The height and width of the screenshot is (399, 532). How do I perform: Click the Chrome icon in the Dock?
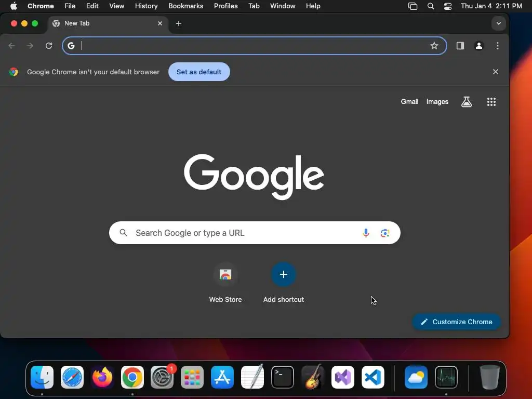(132, 377)
